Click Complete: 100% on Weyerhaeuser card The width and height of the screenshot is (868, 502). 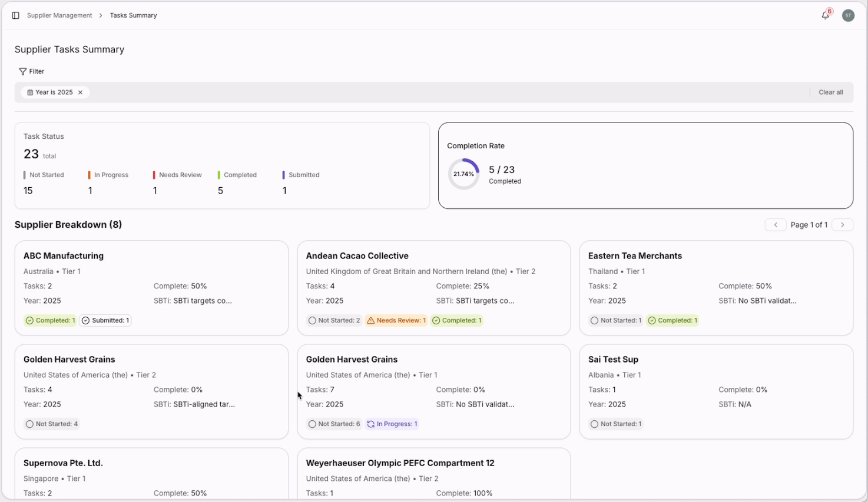(x=465, y=493)
